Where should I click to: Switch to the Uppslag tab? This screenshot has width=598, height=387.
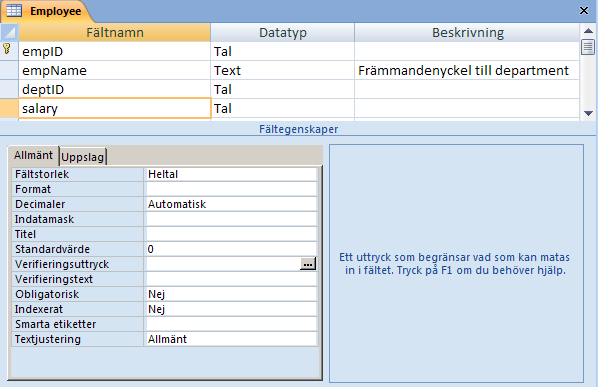click(83, 157)
